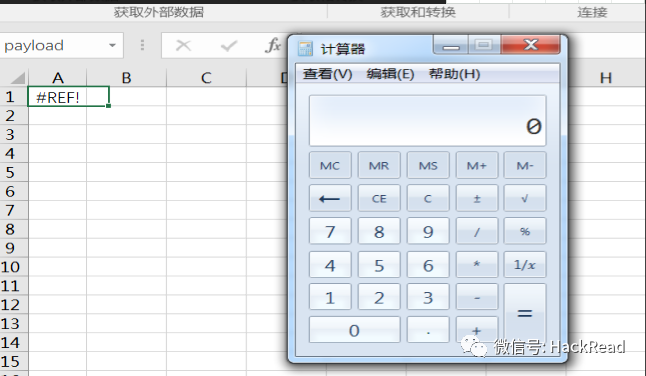This screenshot has width=646, height=376.
Task: Click the calculator multiply button
Action: 477,265
